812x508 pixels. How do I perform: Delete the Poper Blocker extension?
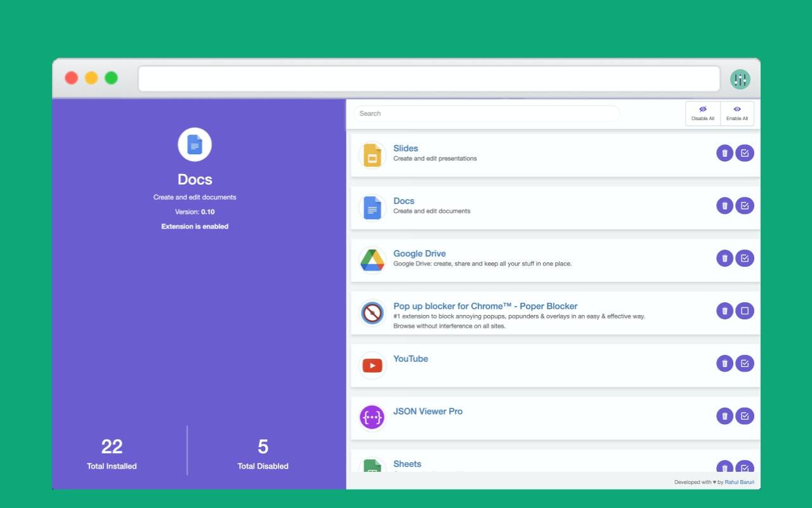tap(724, 311)
